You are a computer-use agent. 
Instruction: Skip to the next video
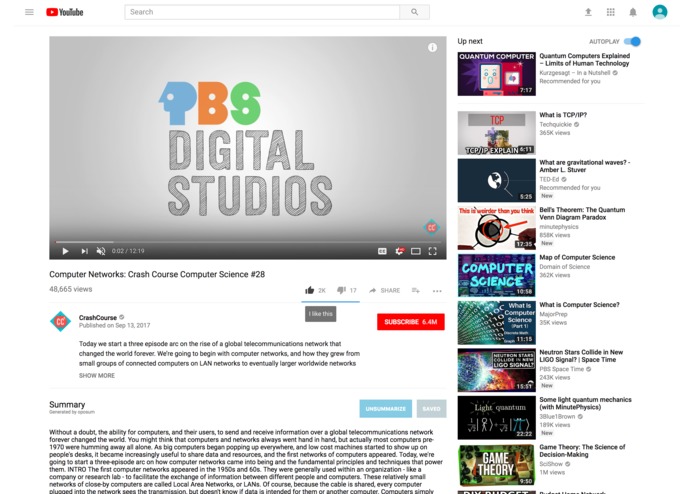(84, 251)
